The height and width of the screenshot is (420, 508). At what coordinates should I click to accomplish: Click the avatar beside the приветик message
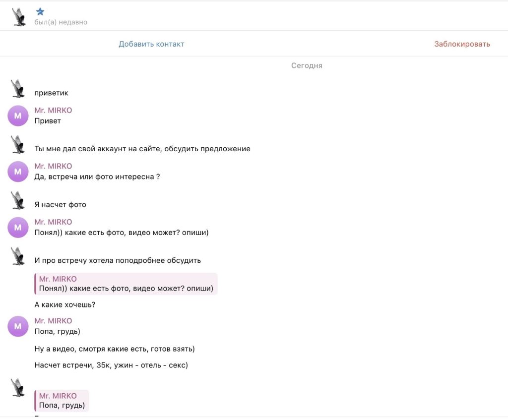[18, 88]
